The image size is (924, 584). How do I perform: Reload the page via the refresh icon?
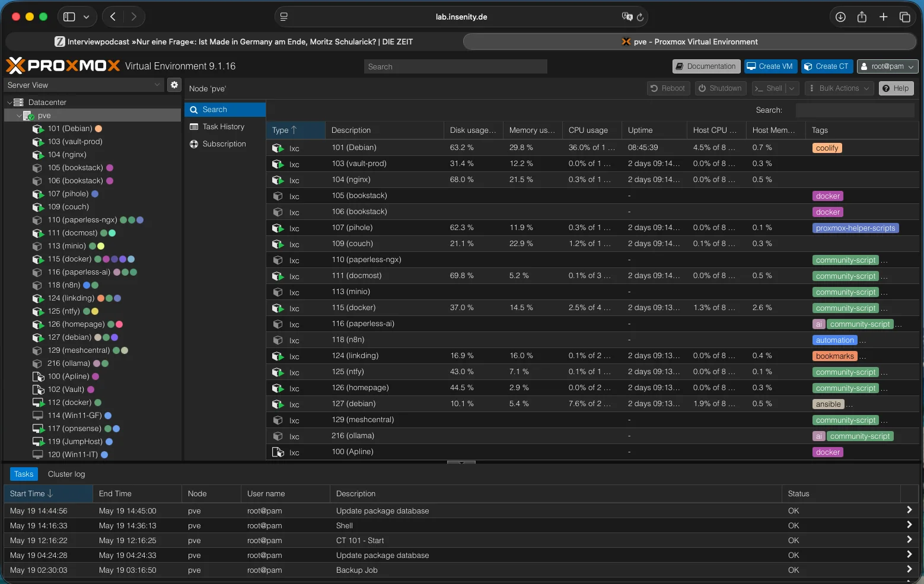coord(640,17)
